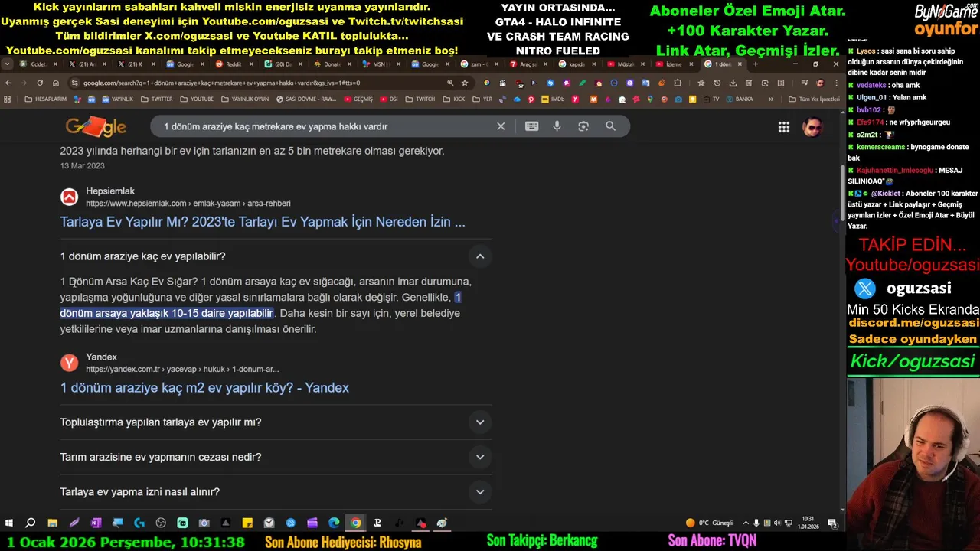980x551 pixels.
Task: Show more bookmarks with double chevron
Action: point(771,99)
